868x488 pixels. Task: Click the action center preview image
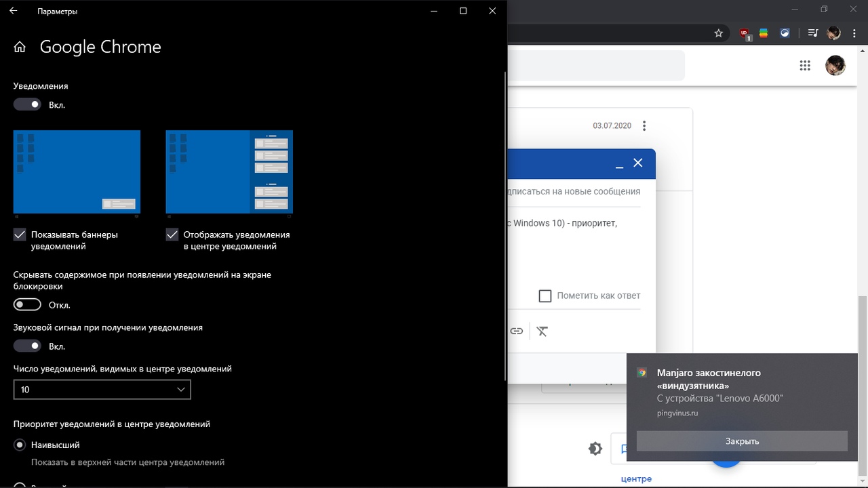229,172
